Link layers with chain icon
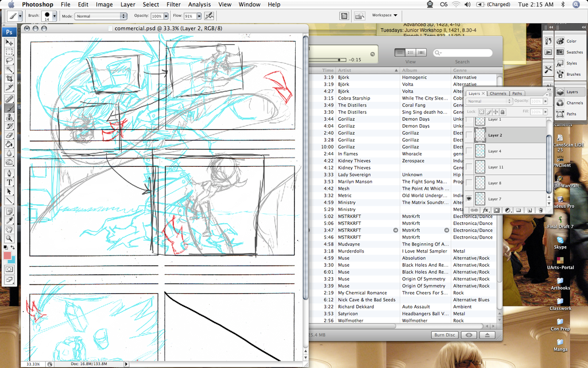Image resolution: width=588 pixels, height=368 pixels. pyautogui.click(x=474, y=210)
